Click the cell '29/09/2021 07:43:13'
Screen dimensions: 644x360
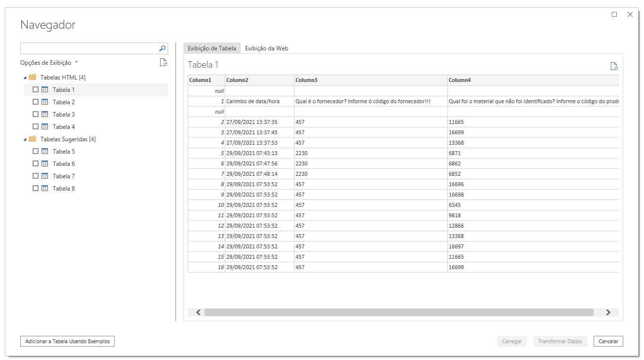tap(259, 153)
